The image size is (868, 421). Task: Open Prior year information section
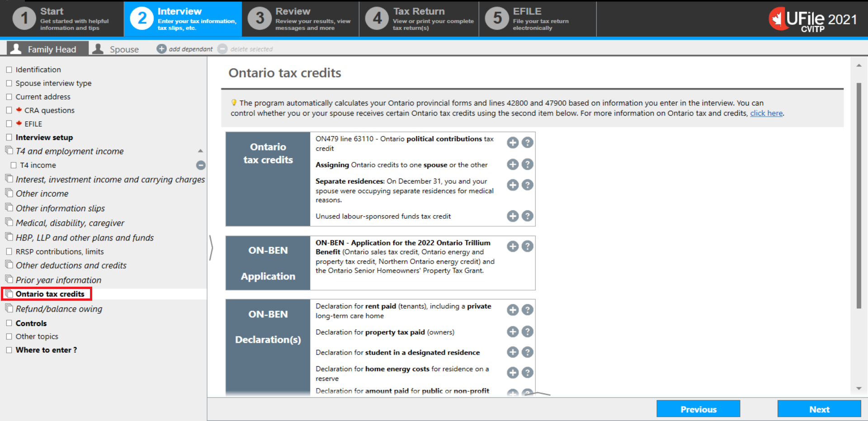[58, 280]
